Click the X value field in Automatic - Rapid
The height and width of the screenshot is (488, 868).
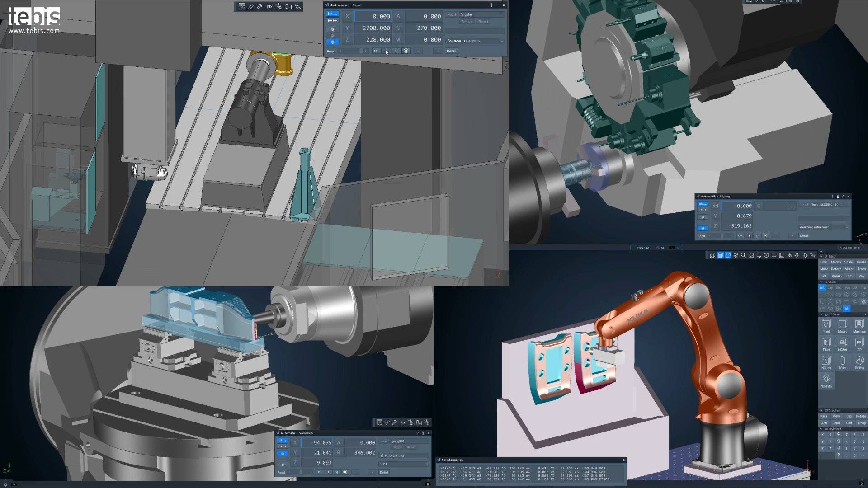coord(373,16)
